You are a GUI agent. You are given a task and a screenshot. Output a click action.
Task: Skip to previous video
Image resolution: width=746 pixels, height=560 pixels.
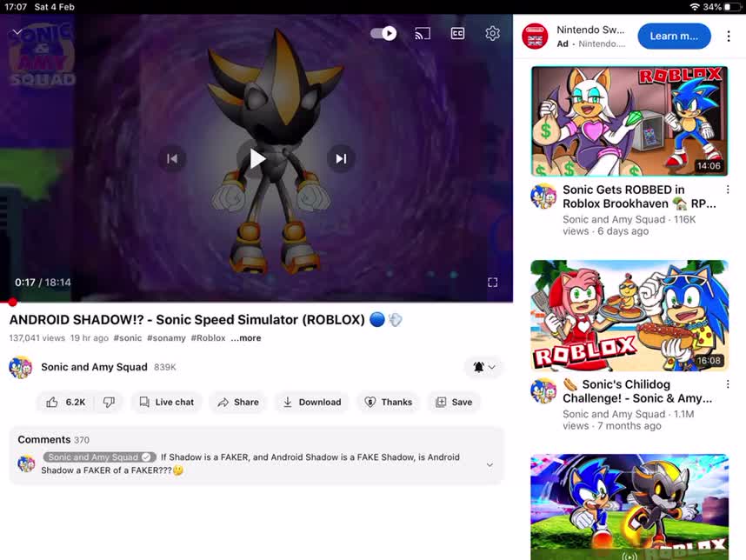[x=172, y=158]
